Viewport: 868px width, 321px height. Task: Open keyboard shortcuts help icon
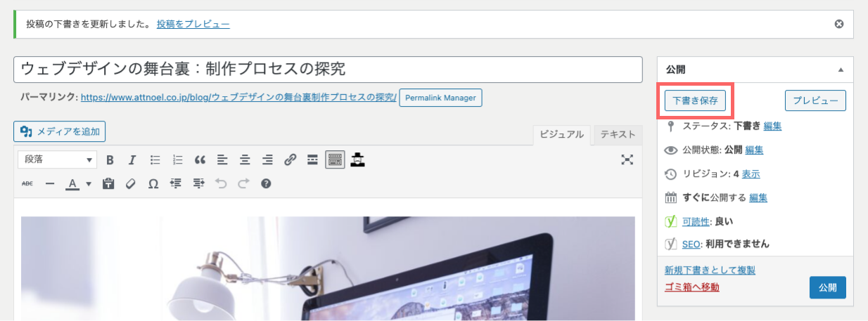tap(266, 184)
